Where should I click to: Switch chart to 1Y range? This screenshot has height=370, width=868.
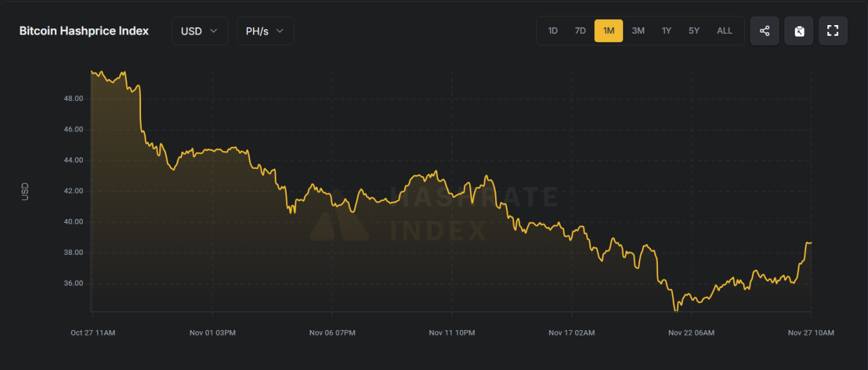point(666,31)
